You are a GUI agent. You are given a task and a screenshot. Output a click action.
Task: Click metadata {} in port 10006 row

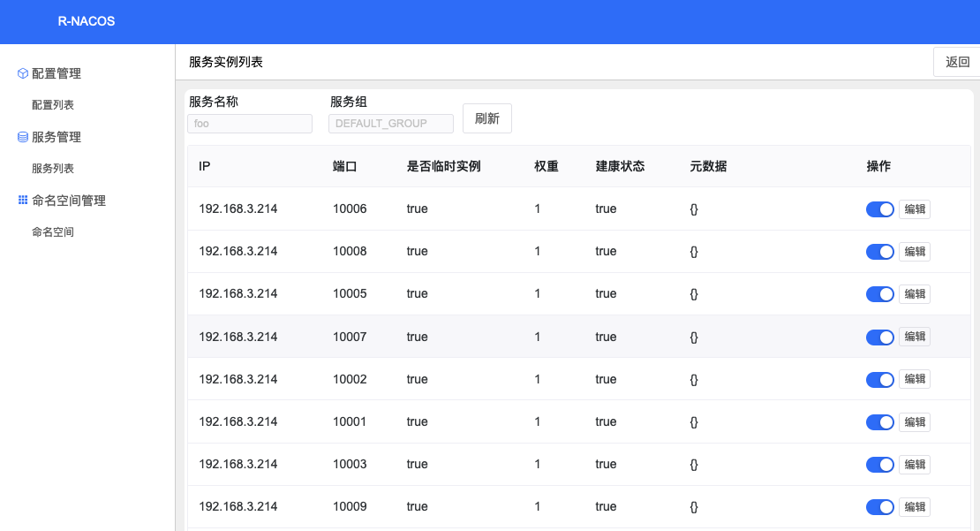694,209
